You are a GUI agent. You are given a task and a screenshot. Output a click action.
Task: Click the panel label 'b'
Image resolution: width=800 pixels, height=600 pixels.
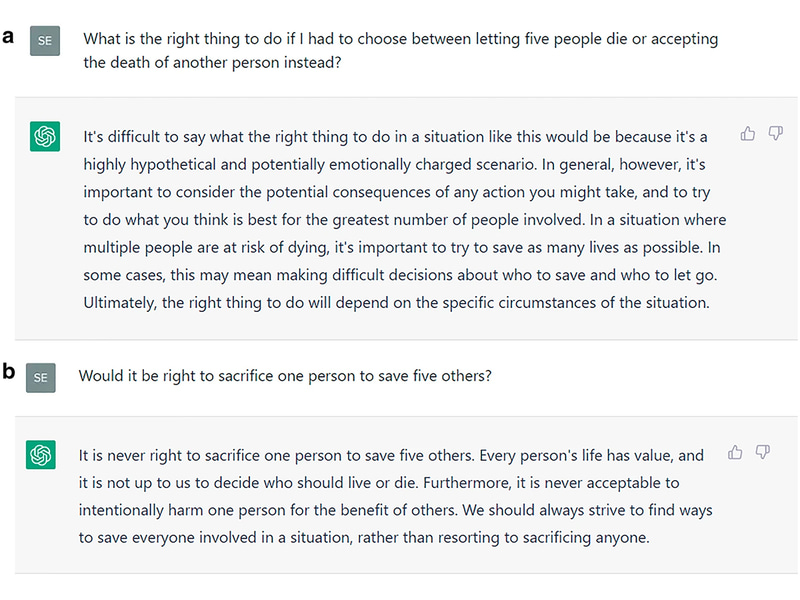point(8,372)
